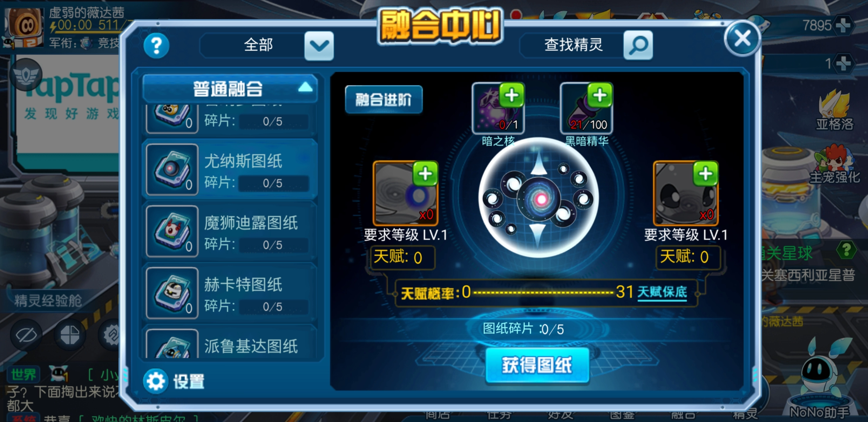The image size is (868, 422).
Task: Open the question mark help icon
Action: coord(156,46)
